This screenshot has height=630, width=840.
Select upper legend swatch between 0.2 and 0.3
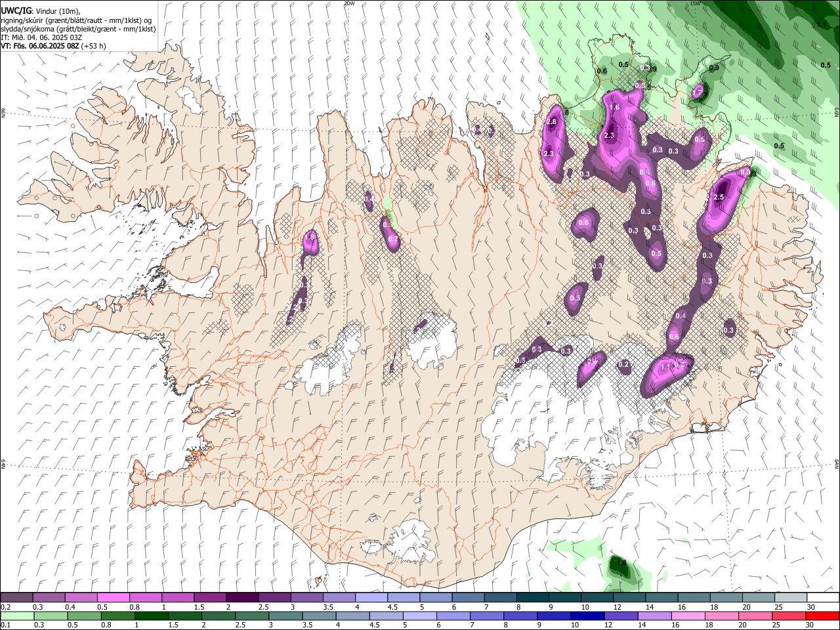pos(16,597)
